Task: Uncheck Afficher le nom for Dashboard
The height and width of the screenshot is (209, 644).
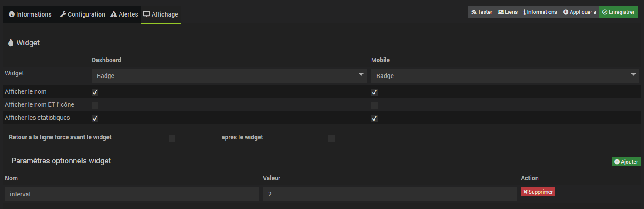Action: (x=95, y=92)
